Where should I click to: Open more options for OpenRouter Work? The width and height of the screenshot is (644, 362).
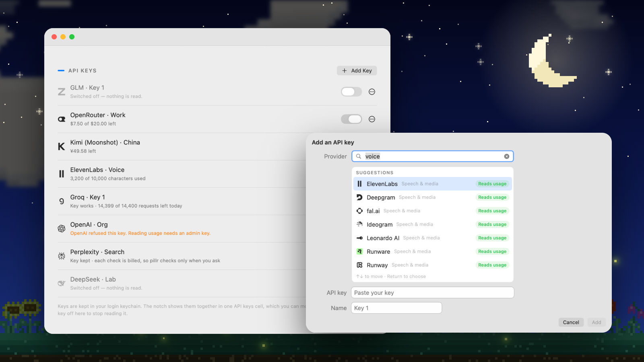(372, 119)
